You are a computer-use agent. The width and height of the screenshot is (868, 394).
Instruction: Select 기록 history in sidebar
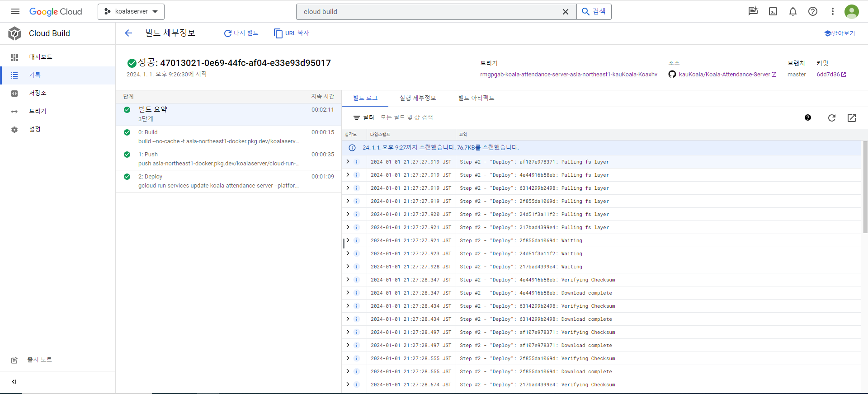pos(57,75)
